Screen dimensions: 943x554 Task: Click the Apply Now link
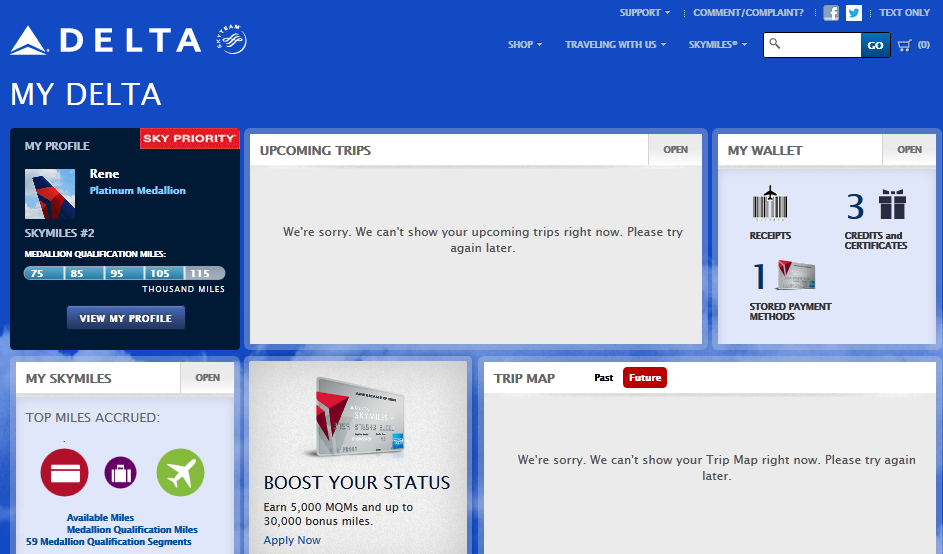[292, 540]
